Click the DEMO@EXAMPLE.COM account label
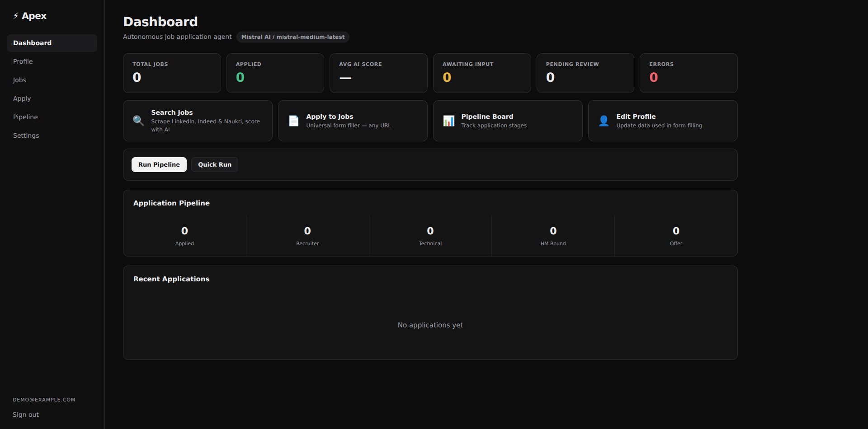 [x=44, y=400]
